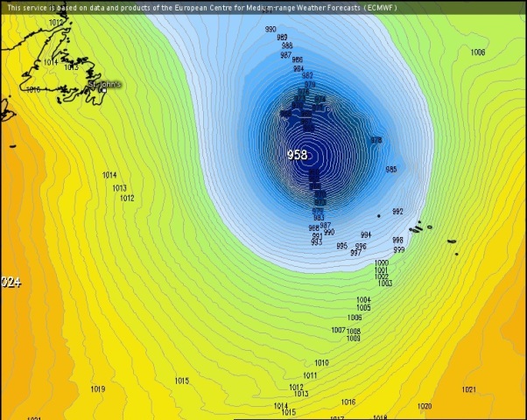
Task: Click the 1003 isobar label below 1002
Action: pos(384,283)
